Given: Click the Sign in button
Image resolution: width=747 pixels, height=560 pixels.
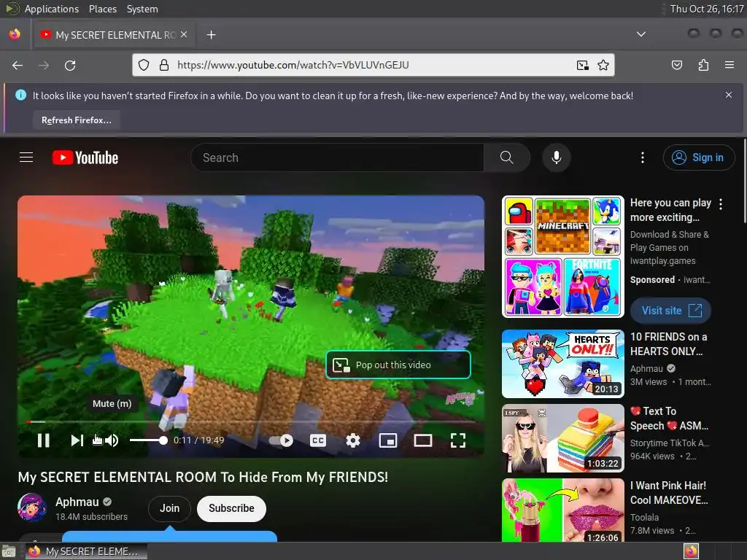Looking at the screenshot, I should point(699,157).
